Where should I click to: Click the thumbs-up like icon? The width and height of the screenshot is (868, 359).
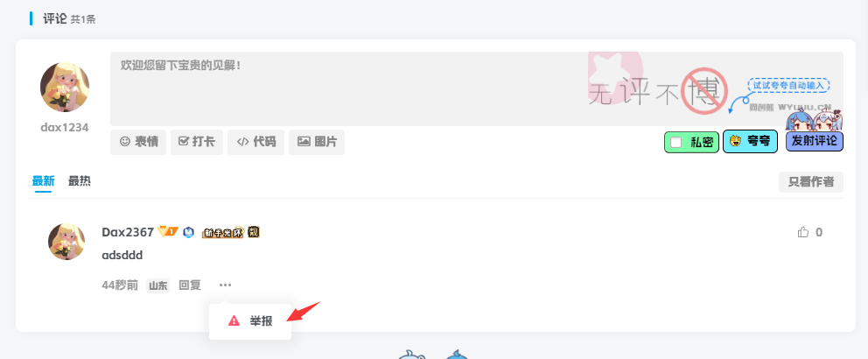pos(802,232)
